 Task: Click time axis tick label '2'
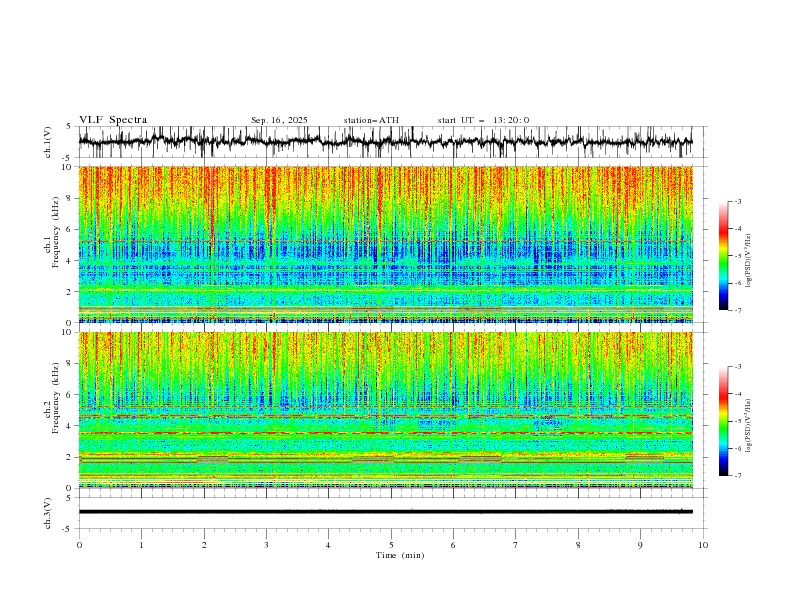[204, 545]
